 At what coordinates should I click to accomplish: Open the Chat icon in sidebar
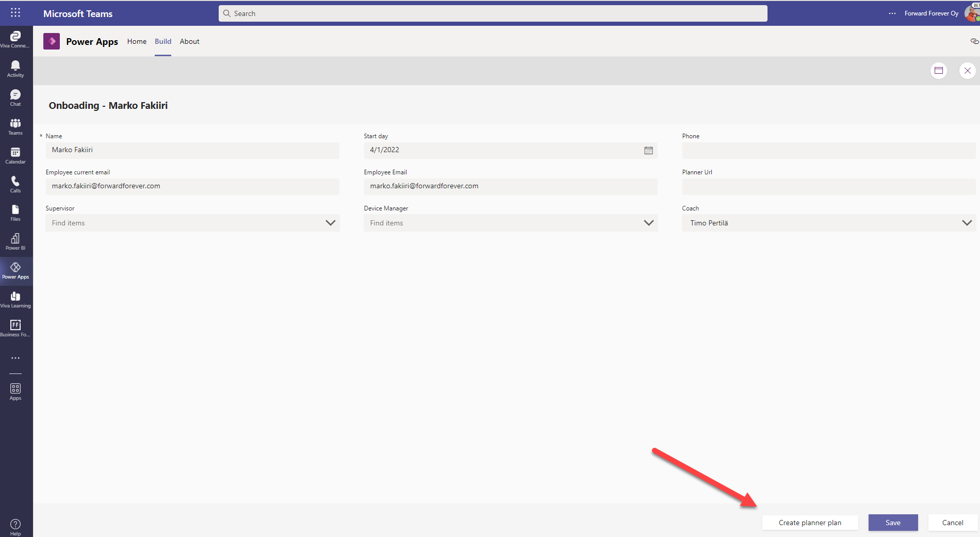coord(15,97)
